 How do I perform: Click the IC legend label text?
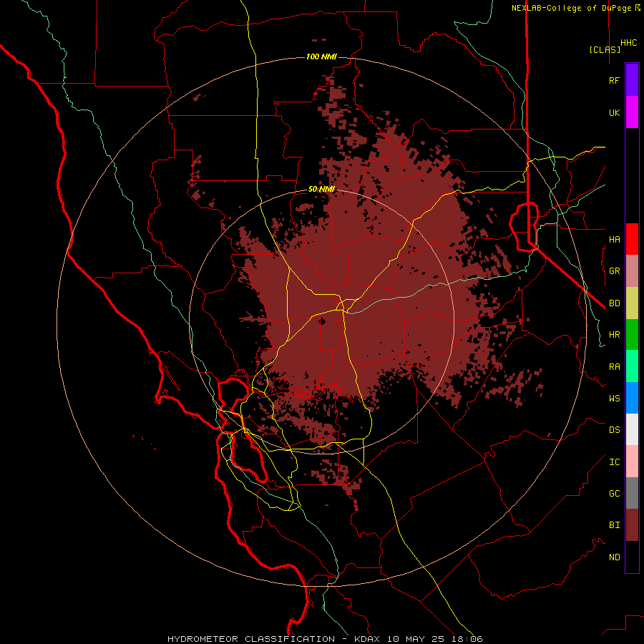(x=614, y=462)
